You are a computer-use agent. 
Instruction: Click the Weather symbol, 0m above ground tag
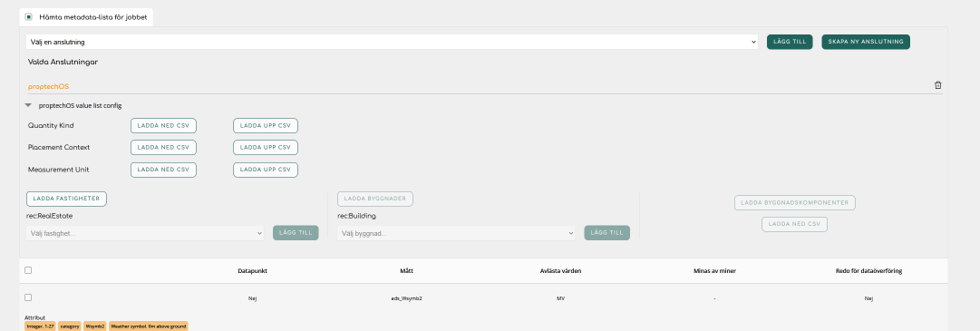pos(148,326)
